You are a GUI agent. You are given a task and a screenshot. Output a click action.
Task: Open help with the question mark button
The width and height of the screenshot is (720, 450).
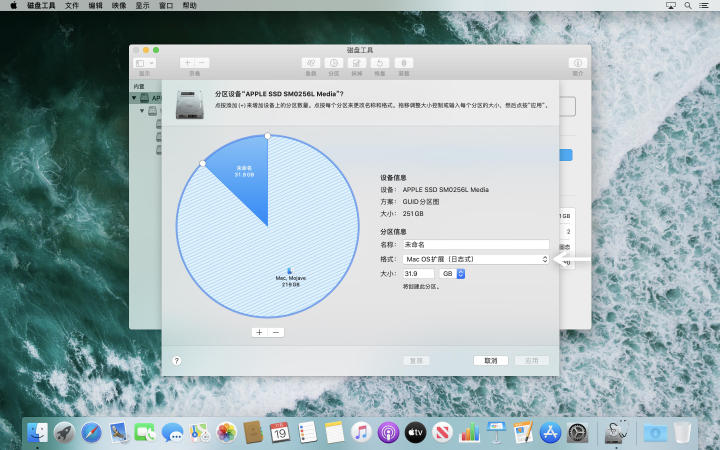(177, 360)
